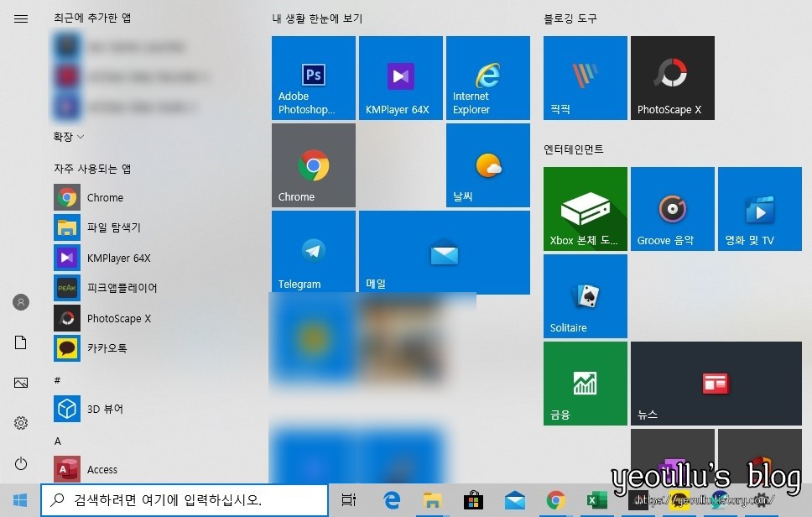This screenshot has height=517, width=812.
Task: Click the # letter group header
Action: 58,380
